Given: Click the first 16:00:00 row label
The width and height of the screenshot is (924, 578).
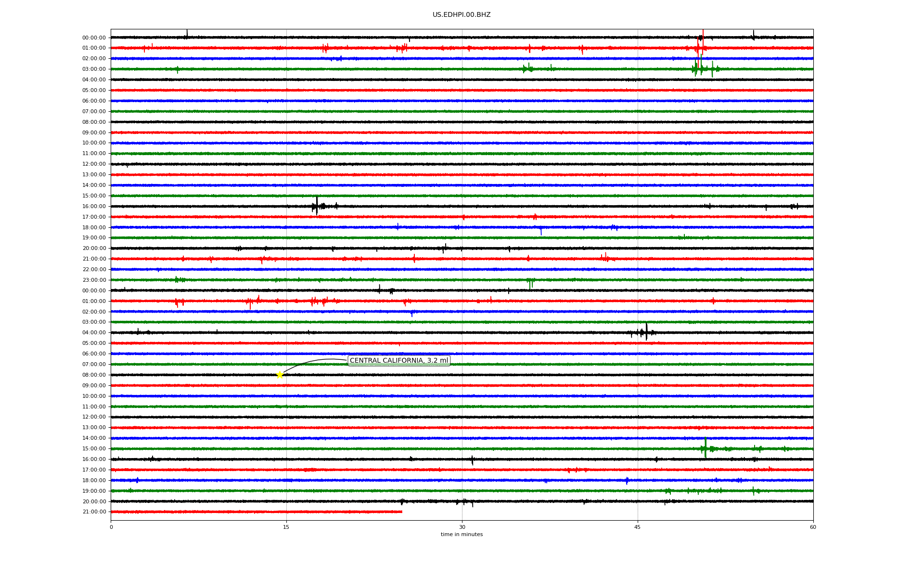Looking at the screenshot, I should tap(94, 206).
